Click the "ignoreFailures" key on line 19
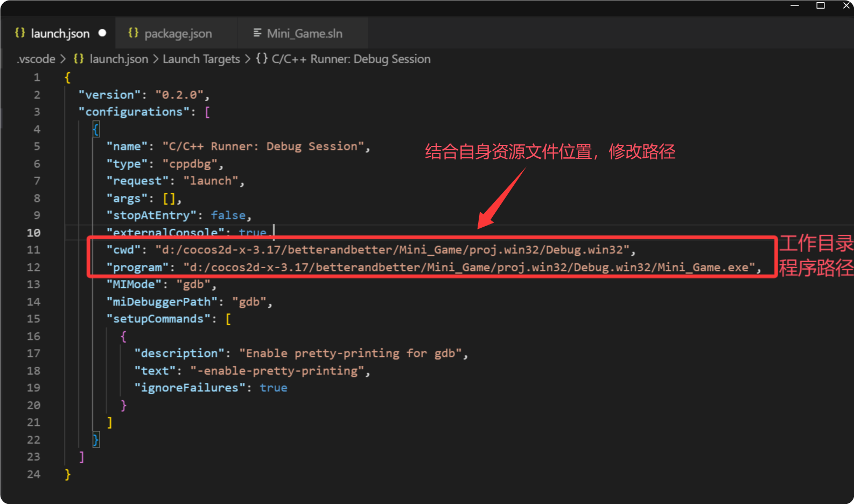This screenshot has width=854, height=504. coord(190,388)
